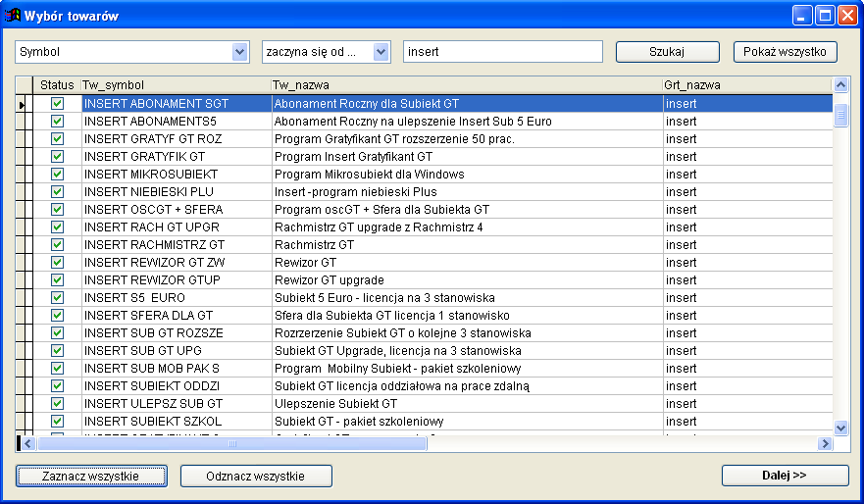Click the vertical scrollbar down arrow

[840, 428]
